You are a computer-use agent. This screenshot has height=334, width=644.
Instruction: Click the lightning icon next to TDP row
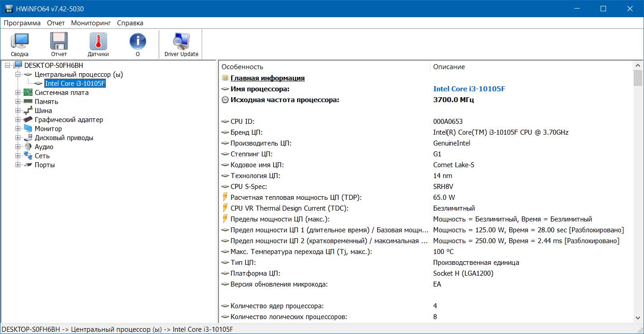[225, 197]
